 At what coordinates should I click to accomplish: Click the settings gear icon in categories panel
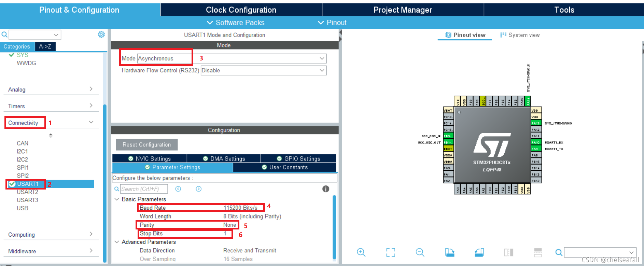pyautogui.click(x=101, y=34)
